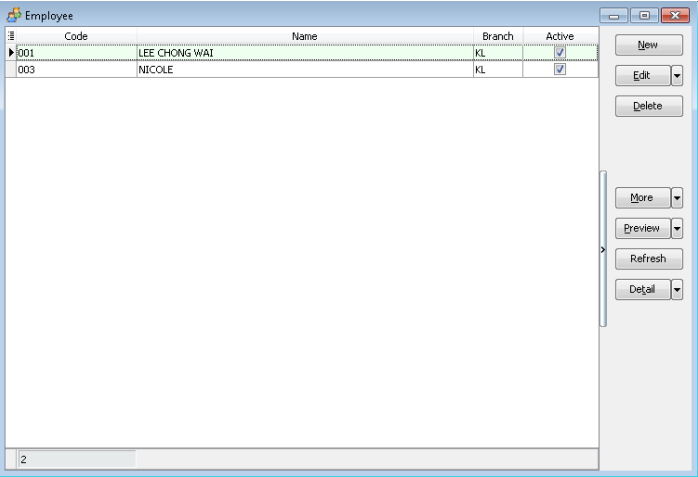Click the More button

642,198
